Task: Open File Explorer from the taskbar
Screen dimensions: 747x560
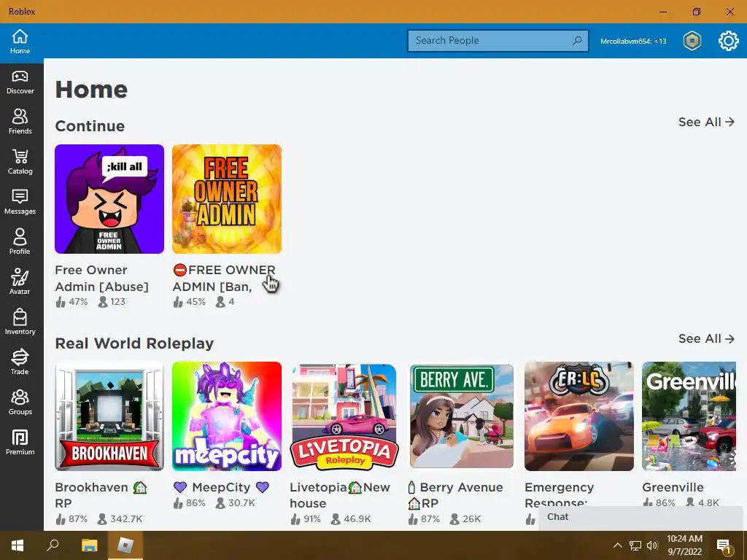Action: [89, 545]
